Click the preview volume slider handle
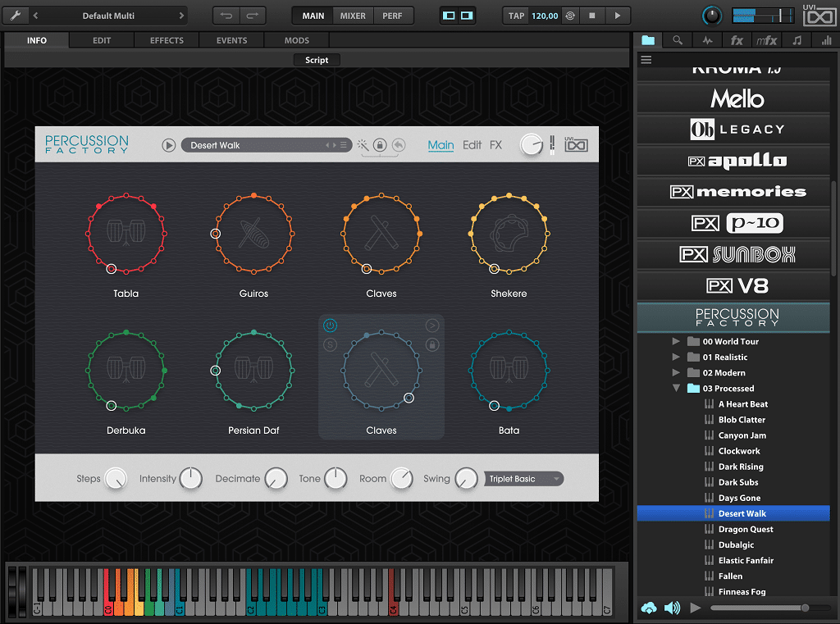 (805, 608)
